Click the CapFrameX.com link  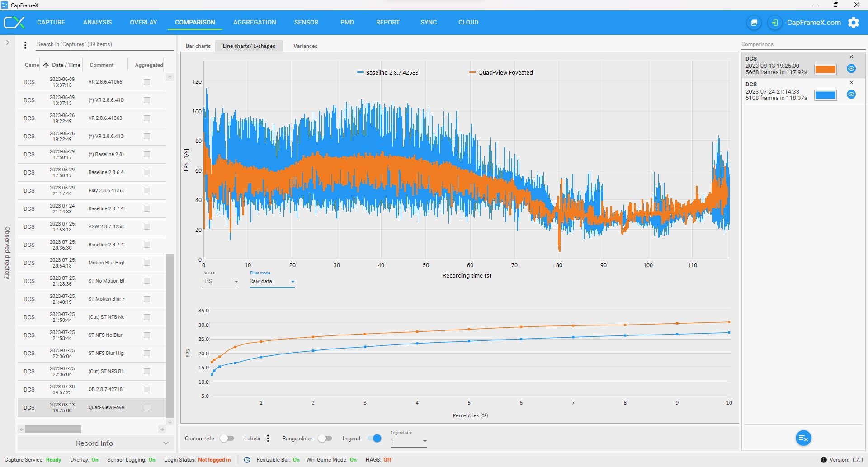click(x=814, y=23)
